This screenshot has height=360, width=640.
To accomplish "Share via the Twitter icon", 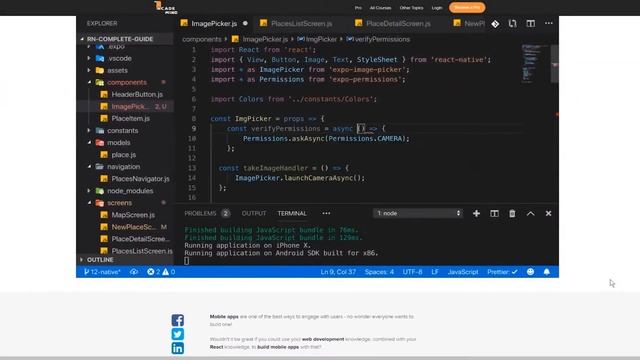I will [178, 334].
